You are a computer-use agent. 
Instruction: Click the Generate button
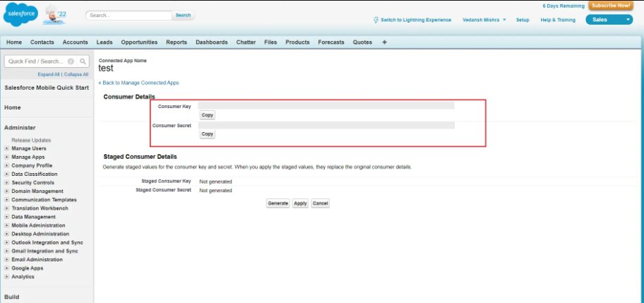tap(278, 203)
